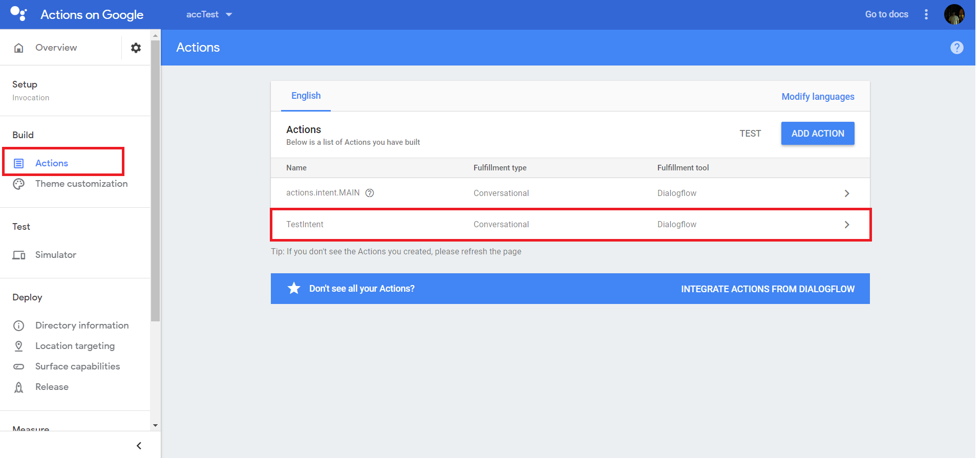Click Conversational in the TestIntent row
The image size is (980, 458).
tap(501, 225)
